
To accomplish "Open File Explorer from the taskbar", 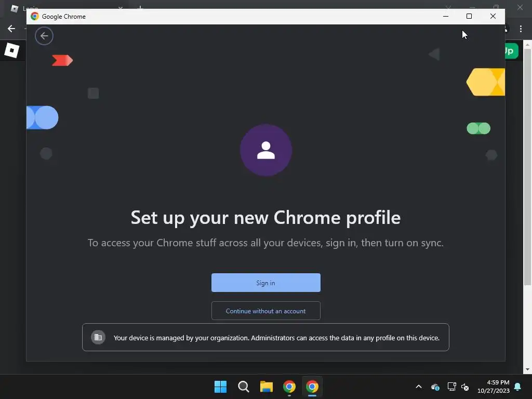I will pyautogui.click(x=267, y=387).
